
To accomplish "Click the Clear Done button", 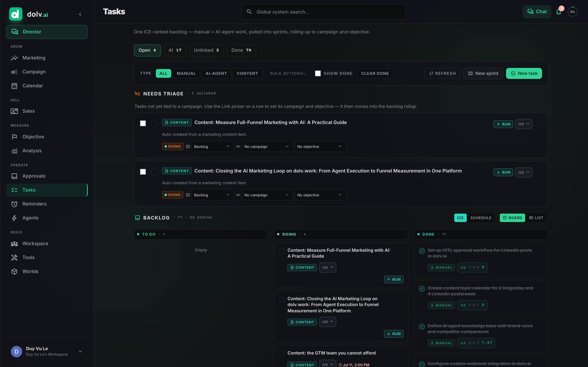I will [x=375, y=73].
